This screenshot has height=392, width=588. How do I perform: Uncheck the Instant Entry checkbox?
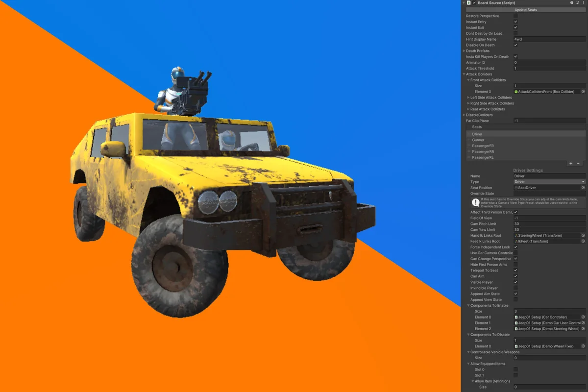pyautogui.click(x=515, y=22)
